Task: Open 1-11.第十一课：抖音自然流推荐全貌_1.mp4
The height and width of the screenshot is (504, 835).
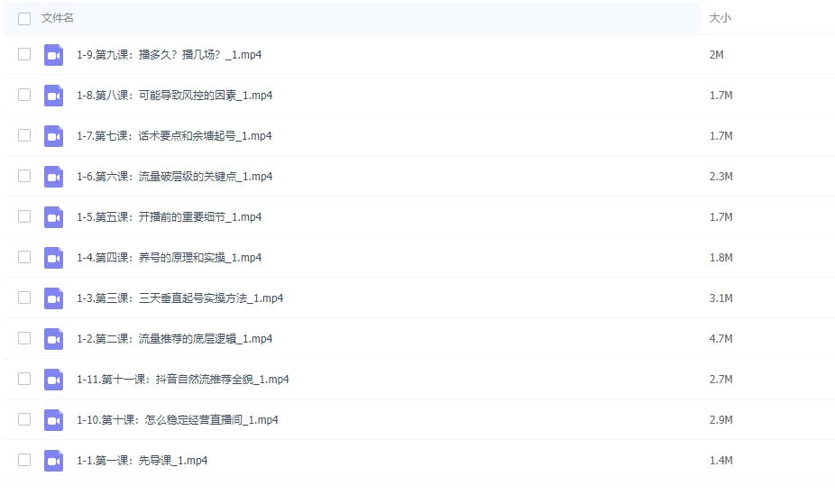Action: (x=183, y=380)
